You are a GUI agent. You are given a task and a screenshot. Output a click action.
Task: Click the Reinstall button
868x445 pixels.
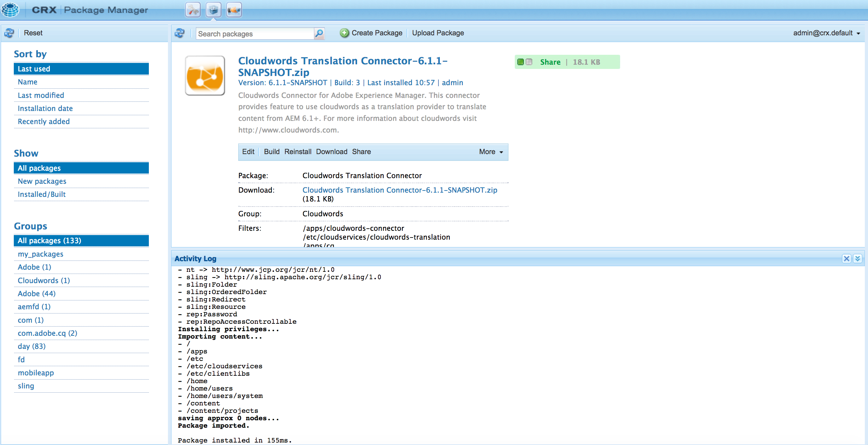(x=298, y=152)
